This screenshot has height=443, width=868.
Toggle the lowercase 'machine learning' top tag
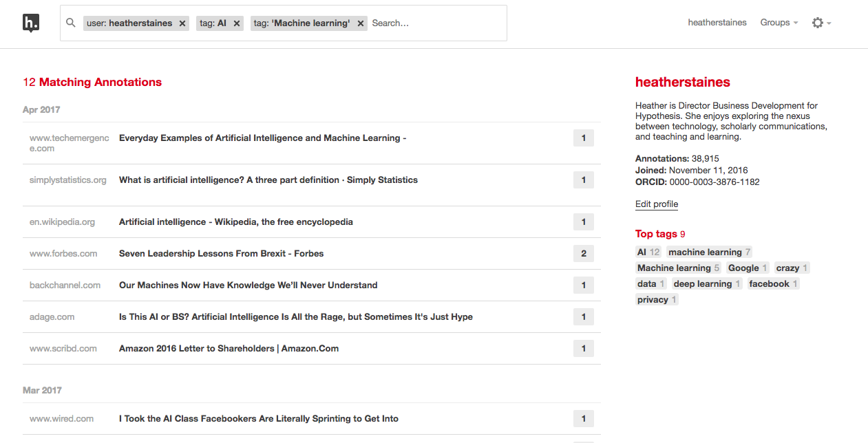click(x=709, y=252)
